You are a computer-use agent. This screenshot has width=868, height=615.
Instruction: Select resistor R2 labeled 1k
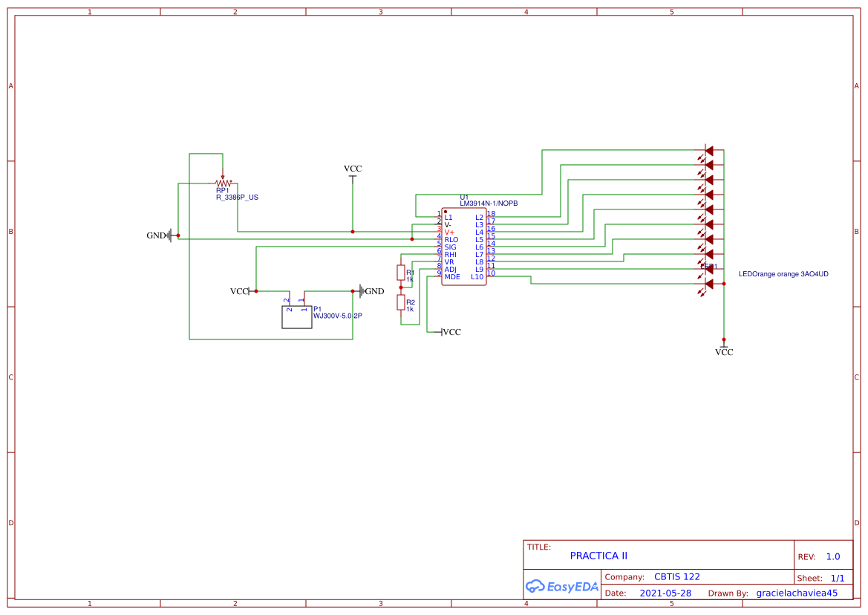coord(399,302)
